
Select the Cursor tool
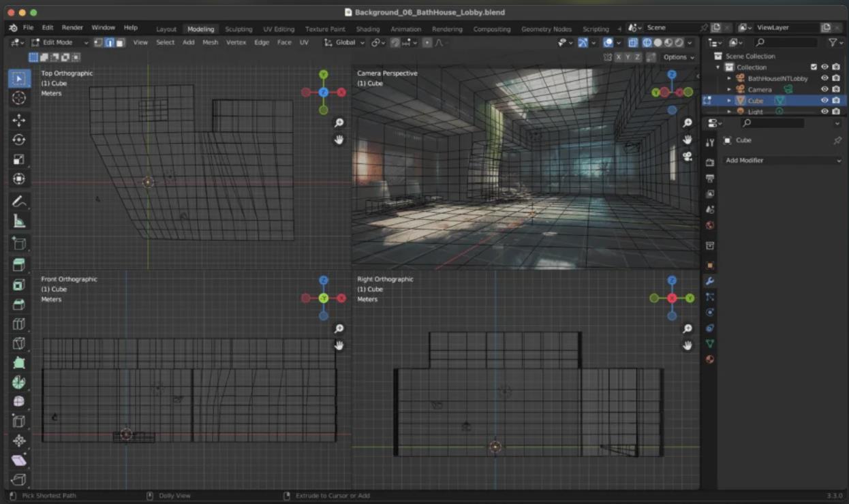tap(19, 98)
